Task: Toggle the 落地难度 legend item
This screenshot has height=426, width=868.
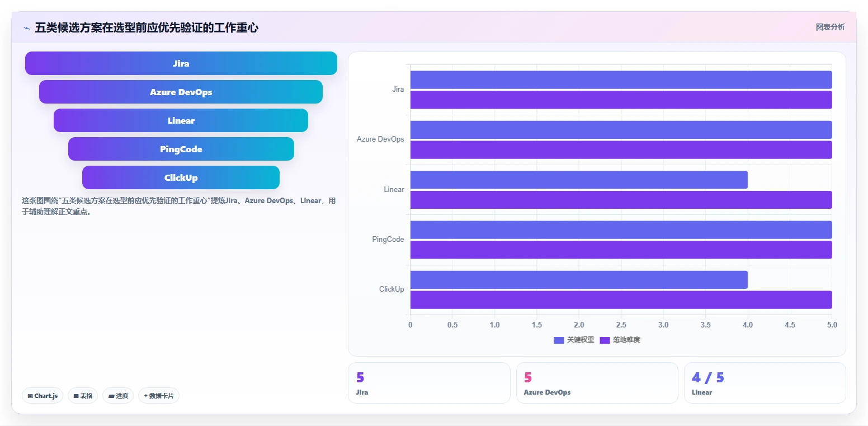Action: pyautogui.click(x=620, y=340)
